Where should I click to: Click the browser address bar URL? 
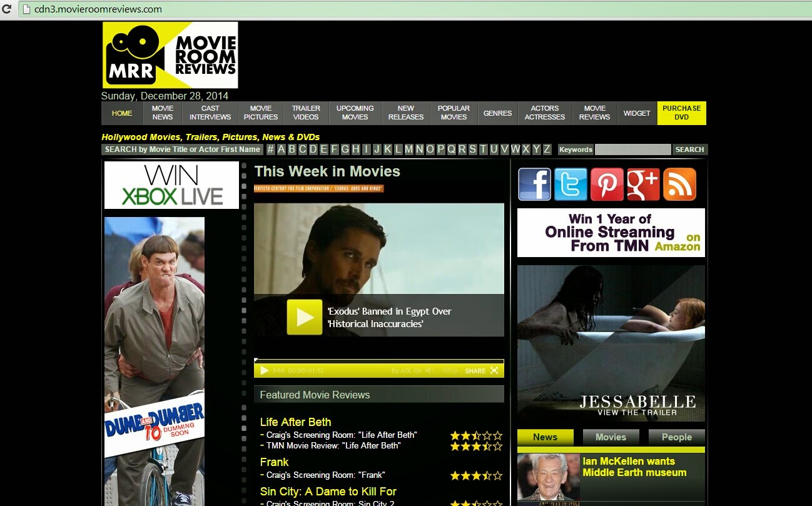pos(98,9)
